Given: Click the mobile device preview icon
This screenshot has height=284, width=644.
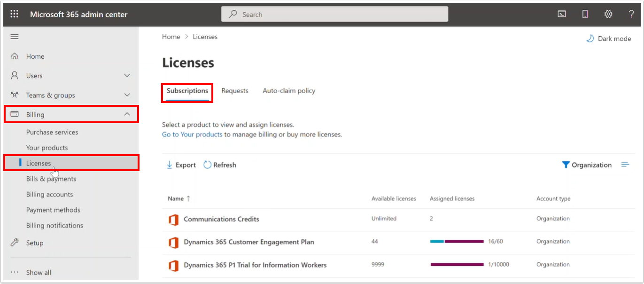Looking at the screenshot, I should [585, 14].
